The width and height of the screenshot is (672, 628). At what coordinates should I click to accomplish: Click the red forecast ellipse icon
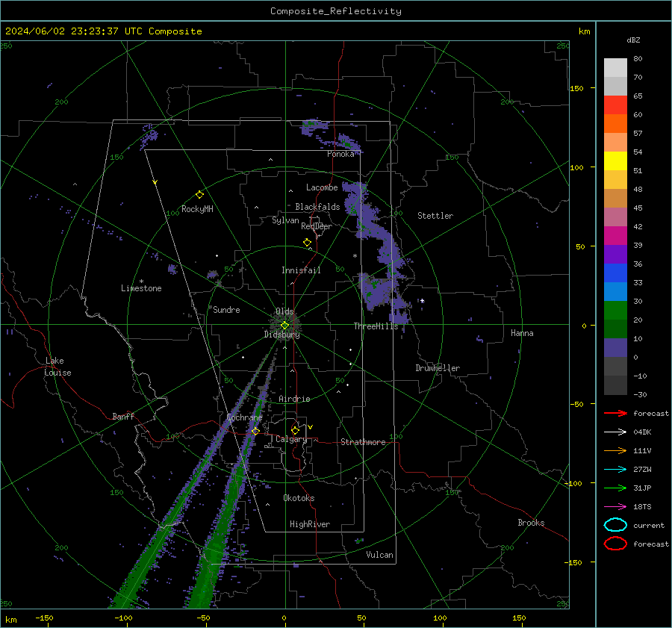click(x=615, y=544)
